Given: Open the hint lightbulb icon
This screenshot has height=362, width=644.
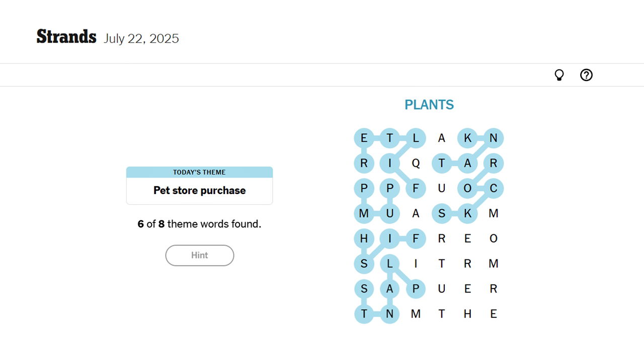Looking at the screenshot, I should [559, 74].
